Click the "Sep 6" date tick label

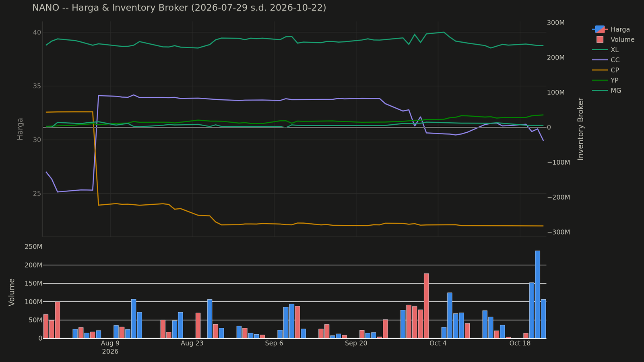coord(274,343)
